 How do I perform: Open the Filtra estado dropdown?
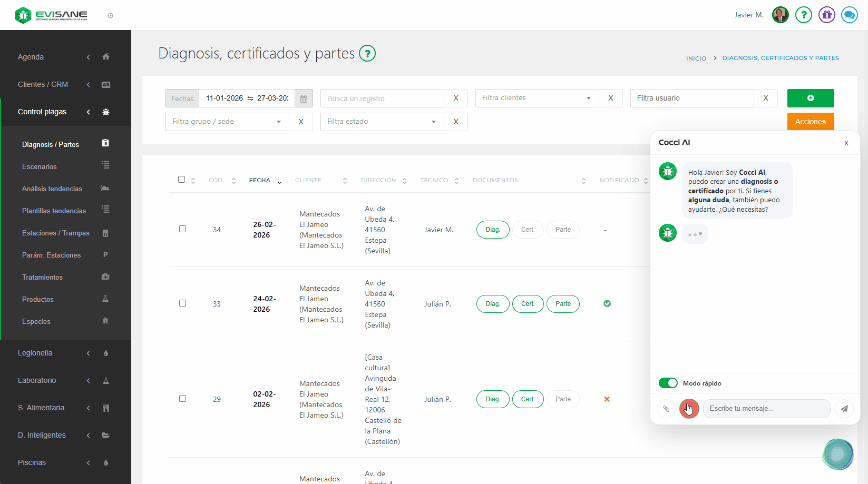tap(381, 121)
